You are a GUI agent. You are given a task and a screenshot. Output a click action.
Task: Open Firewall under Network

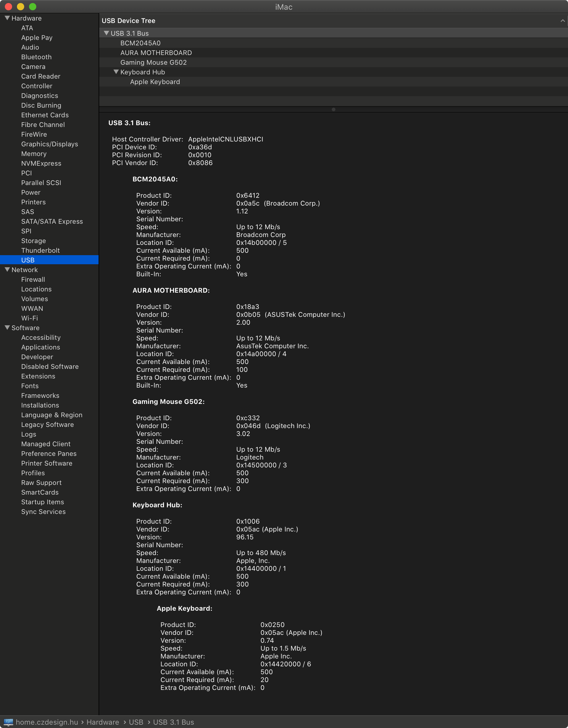33,279
